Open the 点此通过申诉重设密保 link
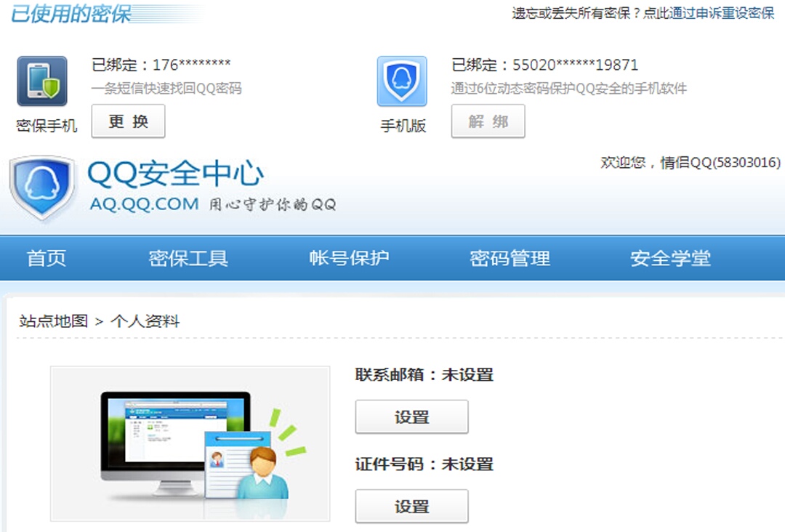This screenshot has height=532, width=785. [x=709, y=14]
